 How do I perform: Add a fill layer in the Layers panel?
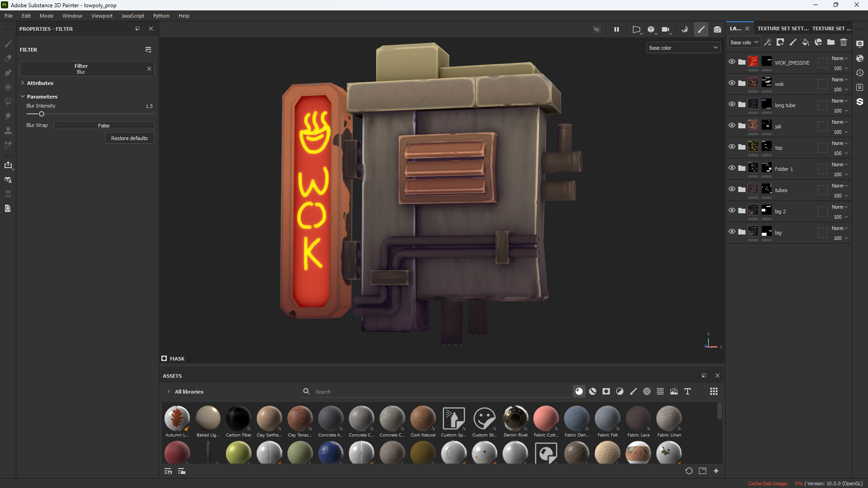(x=806, y=42)
